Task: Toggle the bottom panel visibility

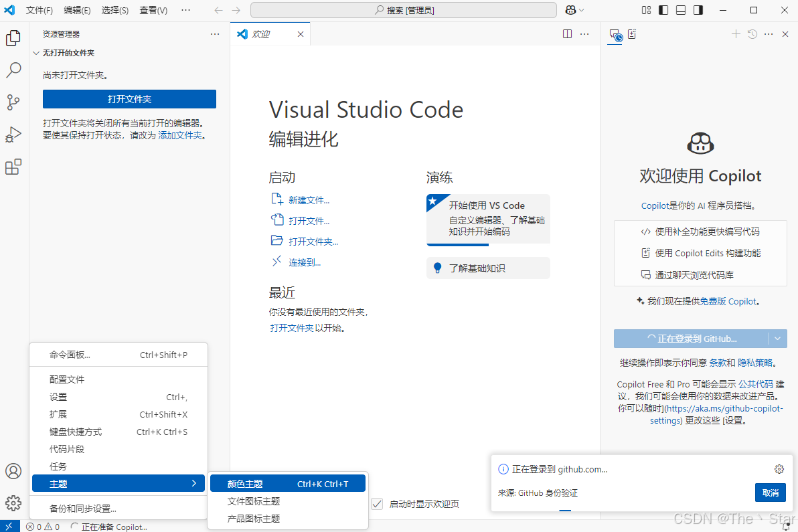Action: coord(681,10)
